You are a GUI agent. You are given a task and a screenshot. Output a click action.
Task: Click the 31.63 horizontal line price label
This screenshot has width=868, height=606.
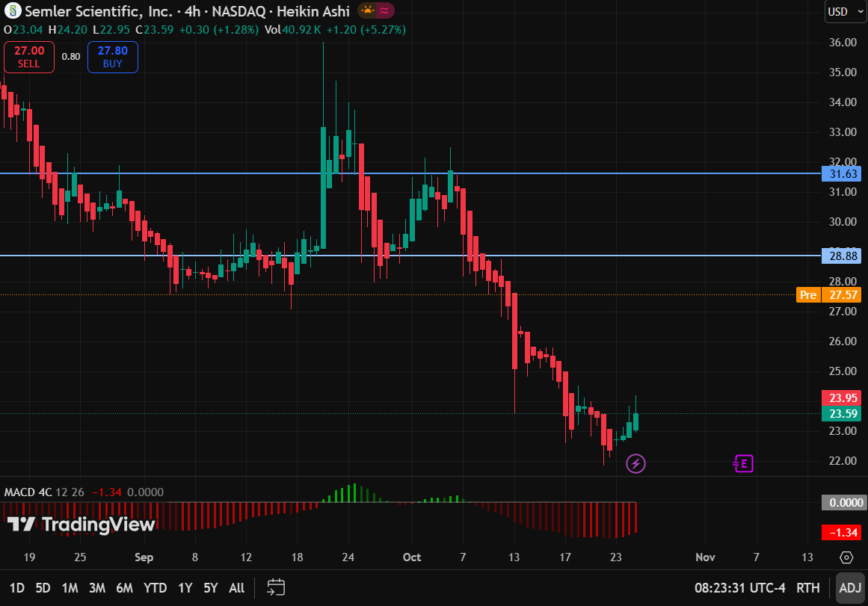(843, 174)
